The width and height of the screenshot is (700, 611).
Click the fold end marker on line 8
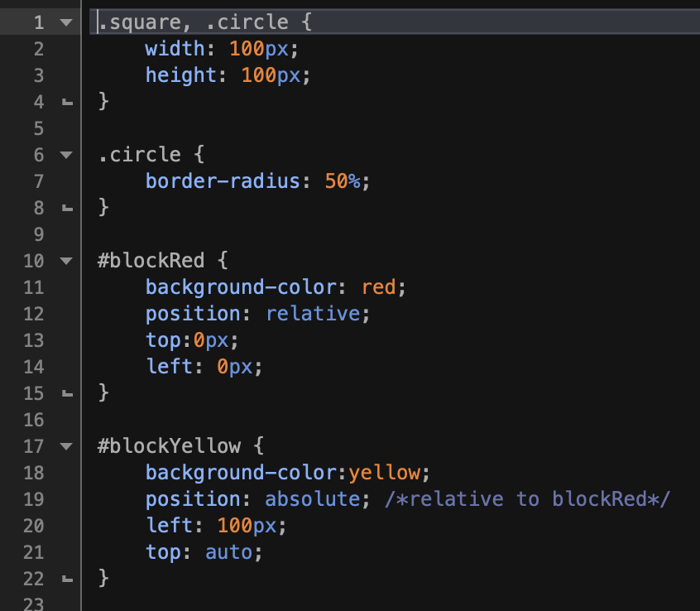(x=66, y=208)
